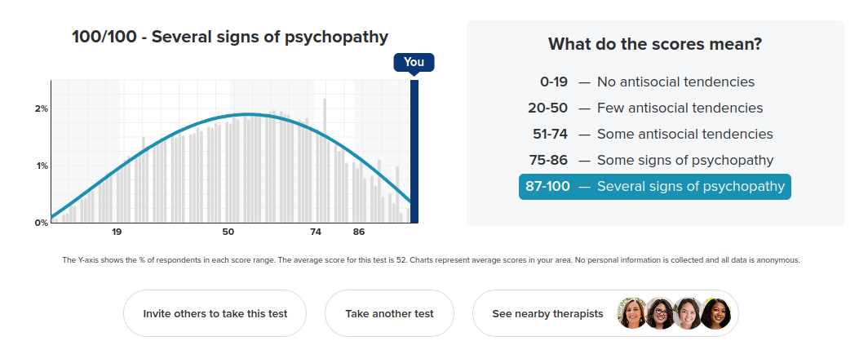This screenshot has height=354, width=868.
Task: Click the first therapist avatar photo
Action: point(632,313)
